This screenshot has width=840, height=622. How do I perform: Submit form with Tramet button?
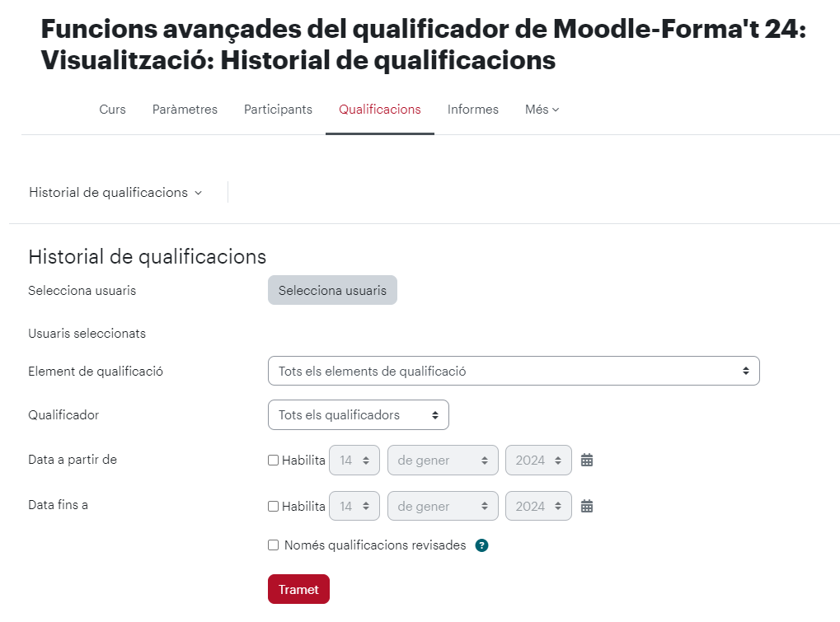[x=298, y=589]
